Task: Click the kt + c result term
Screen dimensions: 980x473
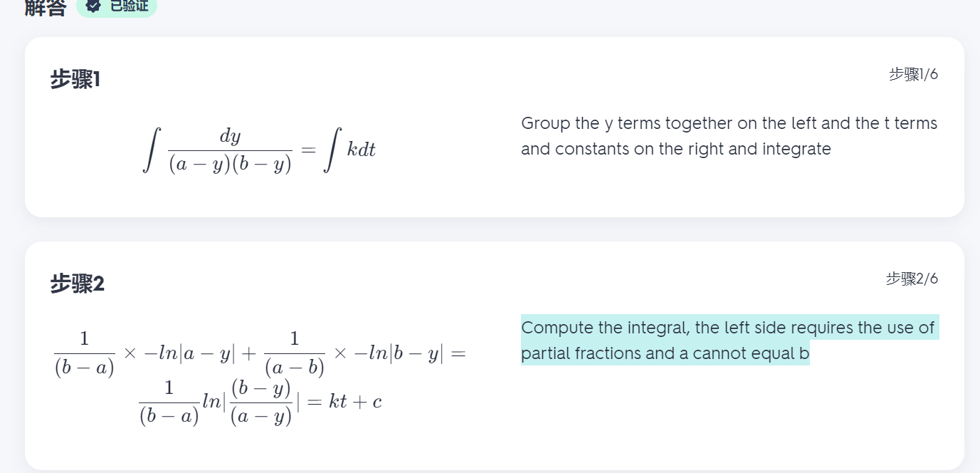Action: 354,401
